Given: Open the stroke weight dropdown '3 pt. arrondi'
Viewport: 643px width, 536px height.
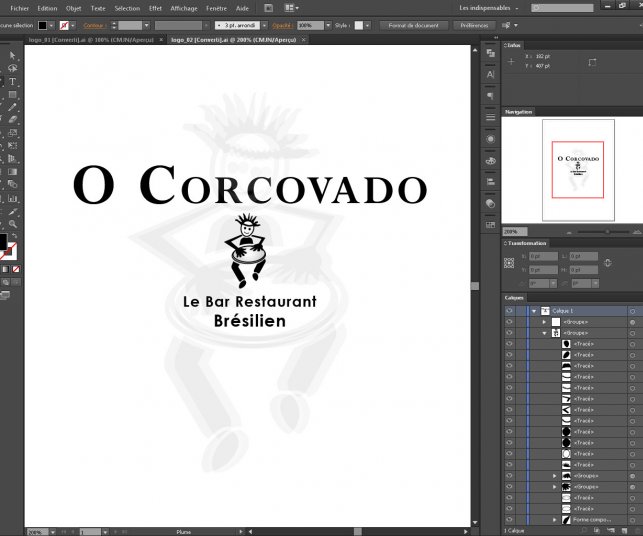Looking at the screenshot, I should click(x=240, y=24).
